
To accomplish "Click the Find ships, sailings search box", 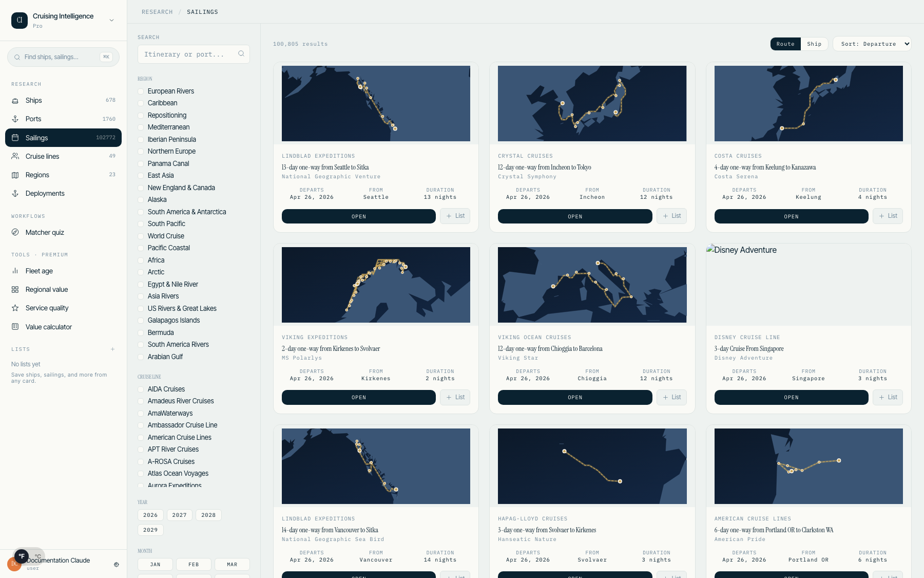I will 63,57.
